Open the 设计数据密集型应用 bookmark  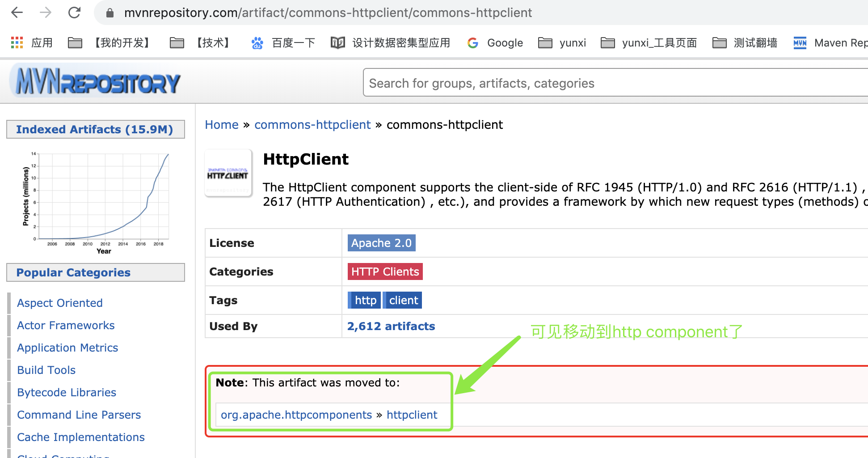pyautogui.click(x=390, y=42)
